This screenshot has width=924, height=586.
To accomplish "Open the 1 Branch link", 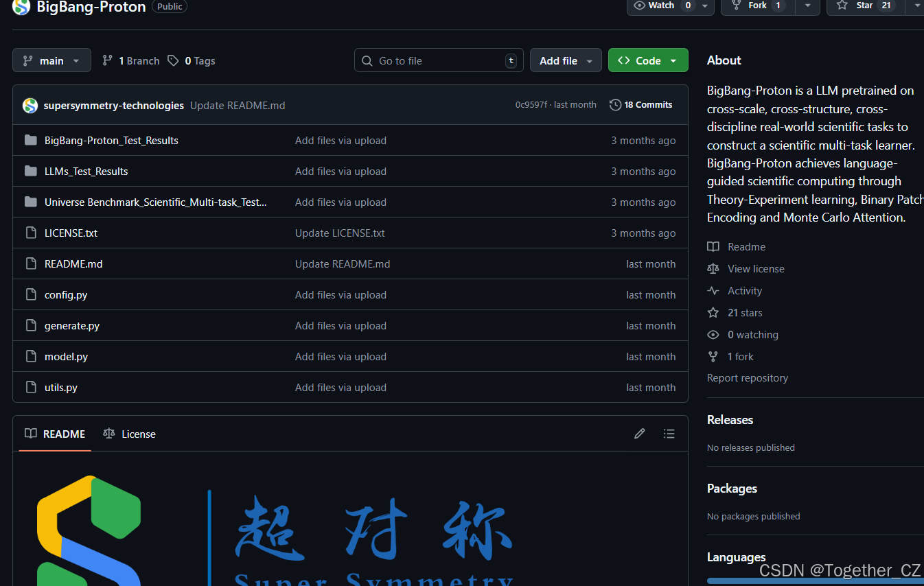I will pyautogui.click(x=130, y=60).
